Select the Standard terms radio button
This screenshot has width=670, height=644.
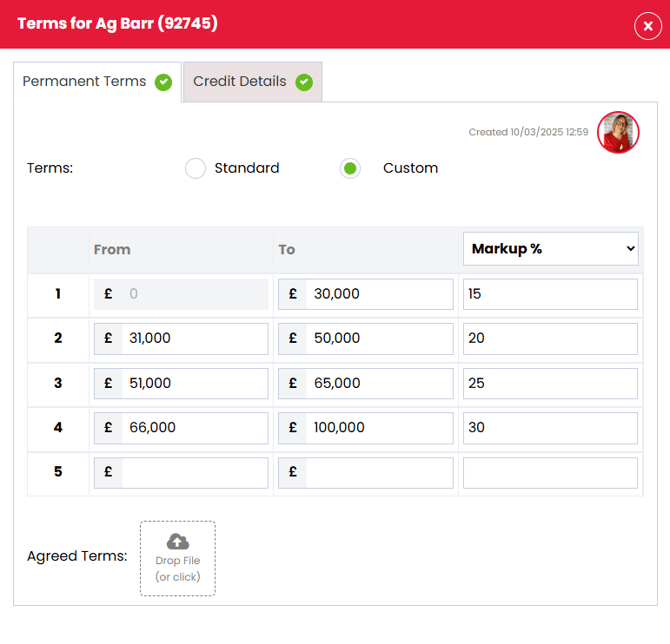195,168
